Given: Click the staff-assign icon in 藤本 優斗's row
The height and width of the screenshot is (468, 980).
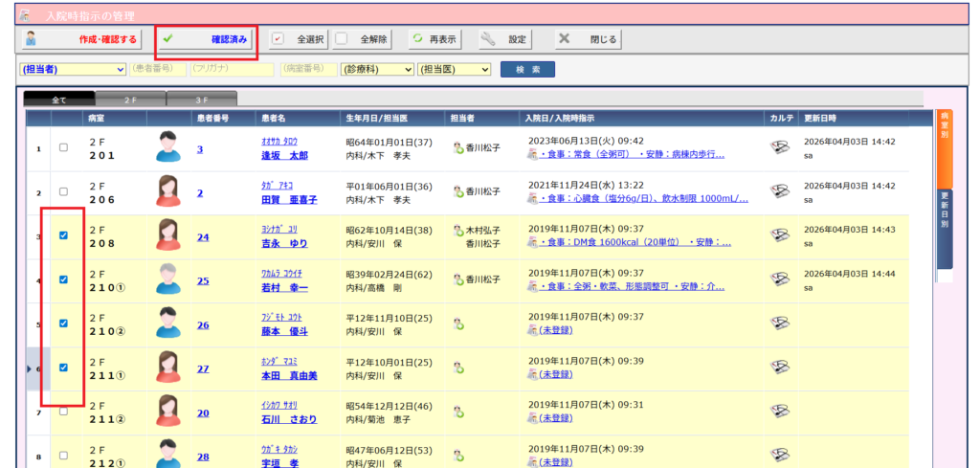Looking at the screenshot, I should pyautogui.click(x=459, y=324).
